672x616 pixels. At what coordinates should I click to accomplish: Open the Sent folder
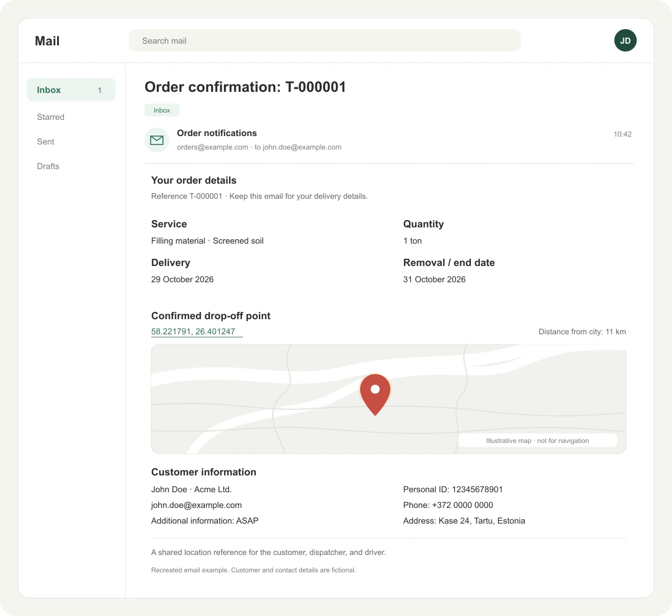click(45, 142)
